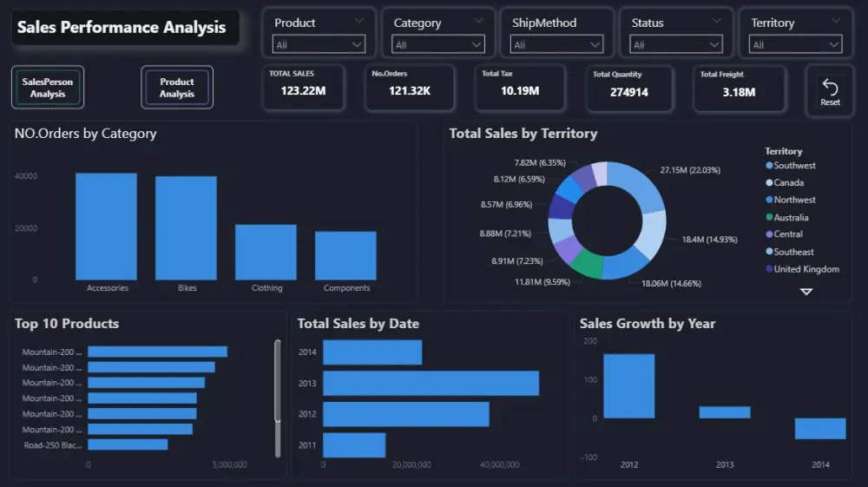The image size is (868, 487).
Task: Click the Sales Performance Analysis title
Action: (x=122, y=27)
